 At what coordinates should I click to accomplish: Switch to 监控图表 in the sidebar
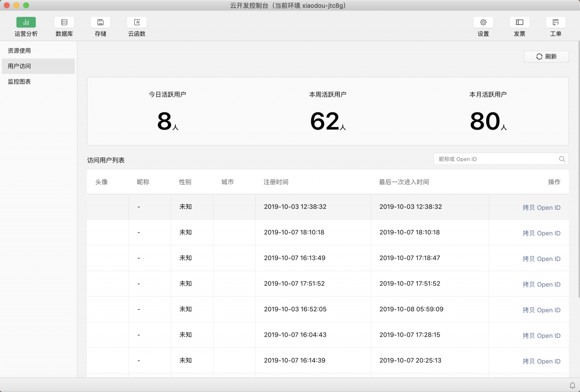coord(19,82)
